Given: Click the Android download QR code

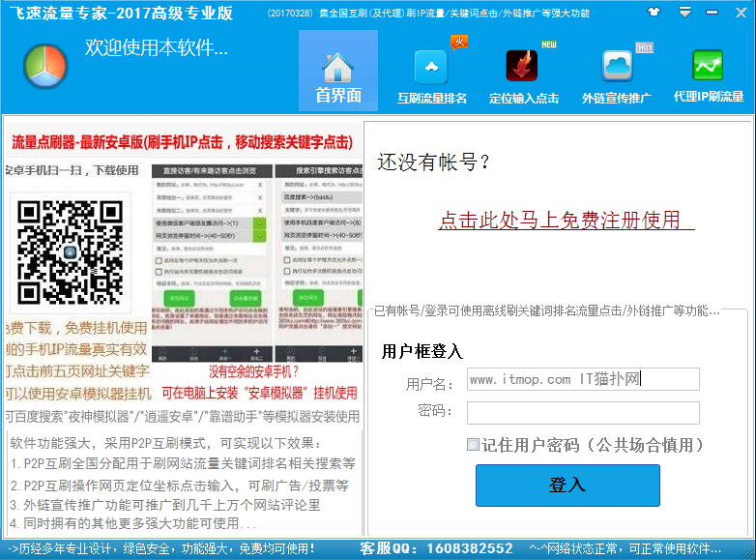Looking at the screenshot, I should [66, 250].
